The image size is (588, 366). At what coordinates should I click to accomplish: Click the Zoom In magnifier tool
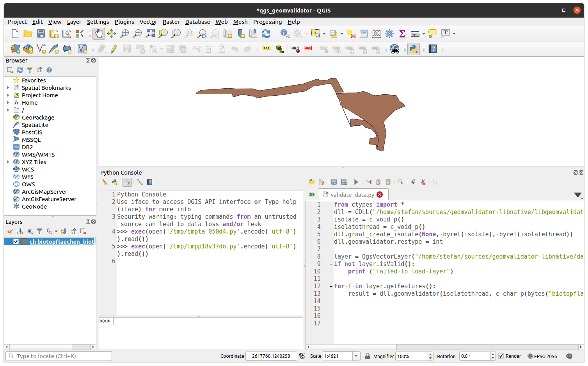[x=124, y=34]
